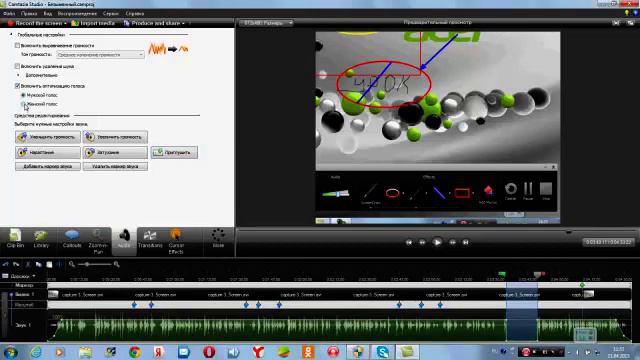The image size is (640, 360).
Task: Step backward in the preview
Action: coord(422,242)
